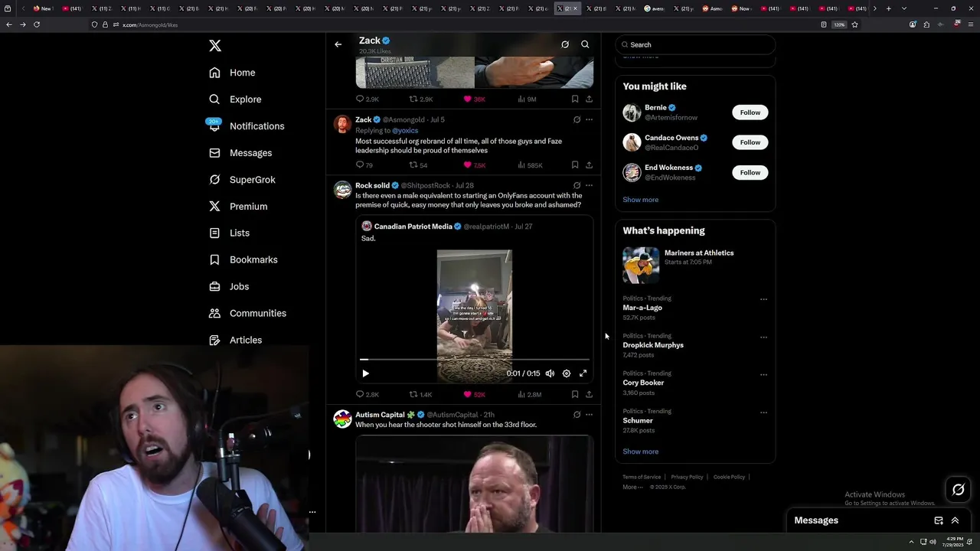The width and height of the screenshot is (980, 551).
Task: Open more menu on Rock solid post
Action: coord(589,185)
